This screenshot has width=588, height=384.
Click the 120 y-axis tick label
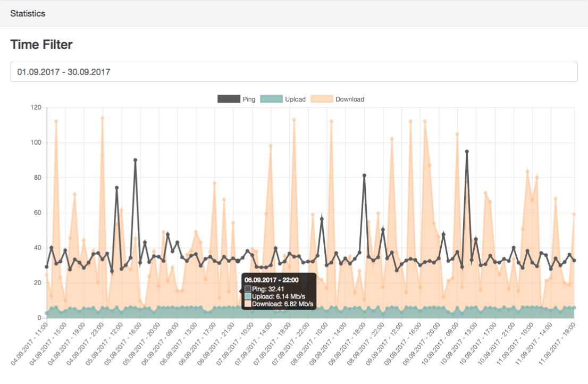[x=36, y=107]
